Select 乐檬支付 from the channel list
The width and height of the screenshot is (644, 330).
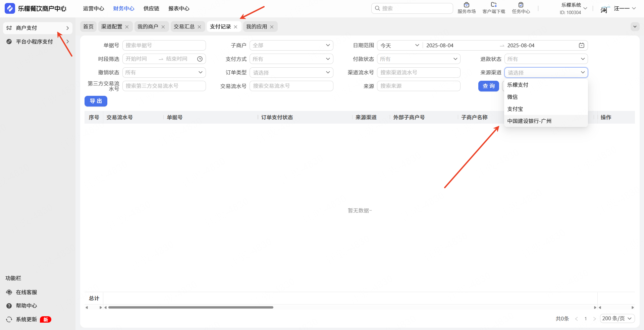coord(546,85)
